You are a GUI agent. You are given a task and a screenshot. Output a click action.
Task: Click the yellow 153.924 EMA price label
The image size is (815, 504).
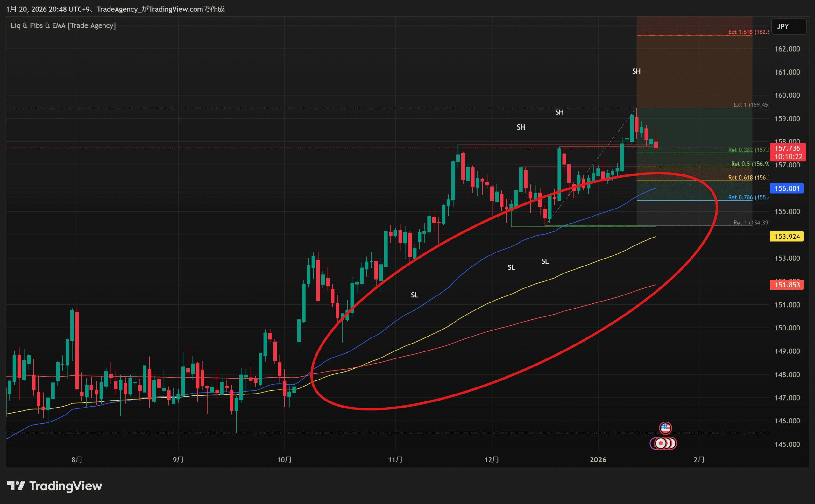point(787,237)
